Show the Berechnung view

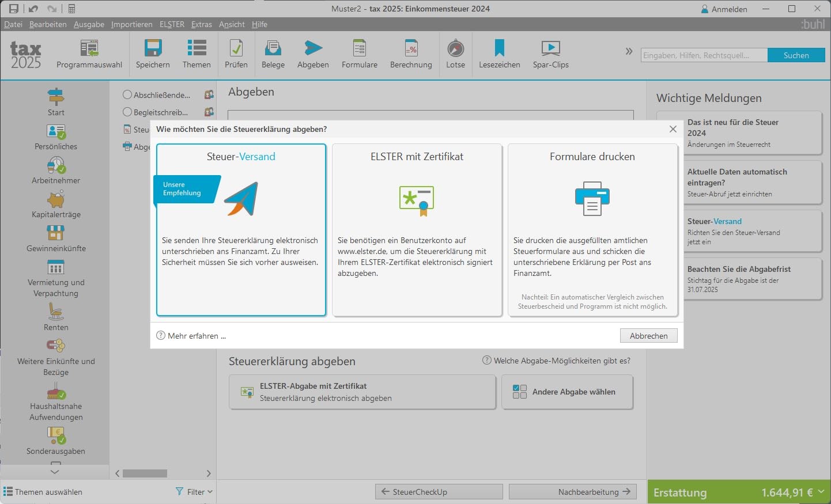[x=411, y=55]
